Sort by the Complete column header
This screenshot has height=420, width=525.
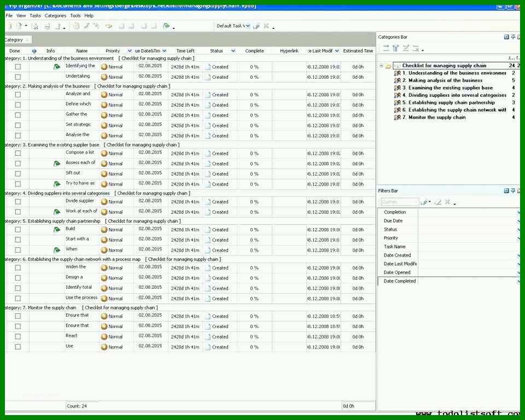pos(254,51)
